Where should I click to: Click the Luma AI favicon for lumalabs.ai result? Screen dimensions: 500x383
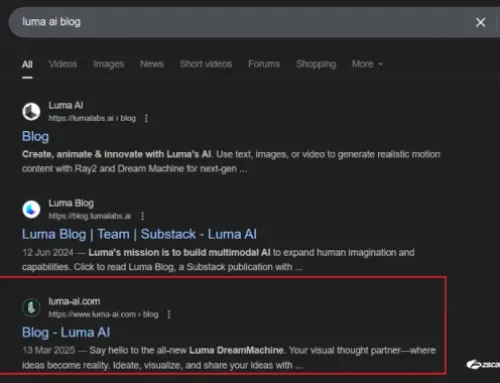click(31, 111)
